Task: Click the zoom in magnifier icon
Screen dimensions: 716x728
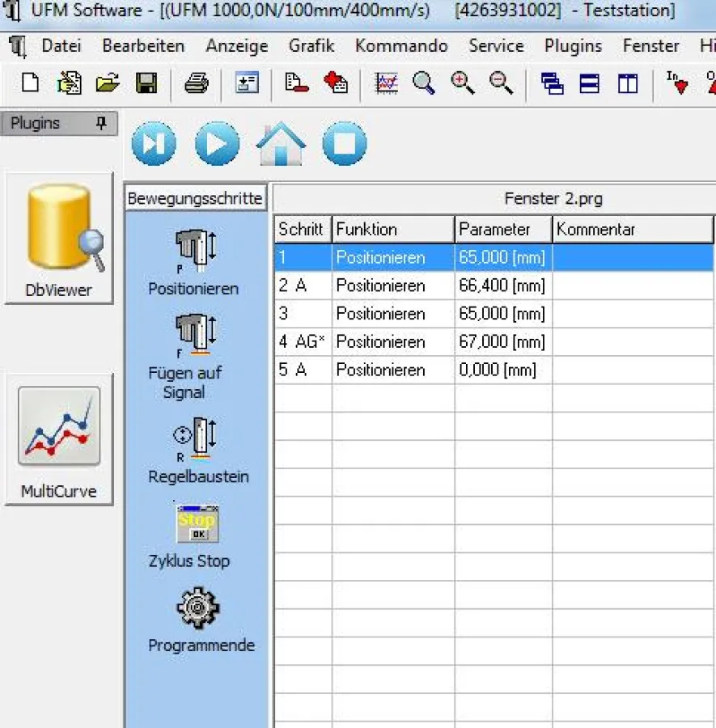Action: pos(463,83)
